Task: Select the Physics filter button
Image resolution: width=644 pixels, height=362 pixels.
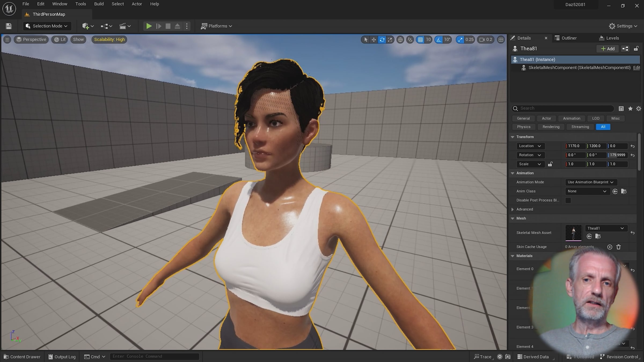Action: pos(524,127)
